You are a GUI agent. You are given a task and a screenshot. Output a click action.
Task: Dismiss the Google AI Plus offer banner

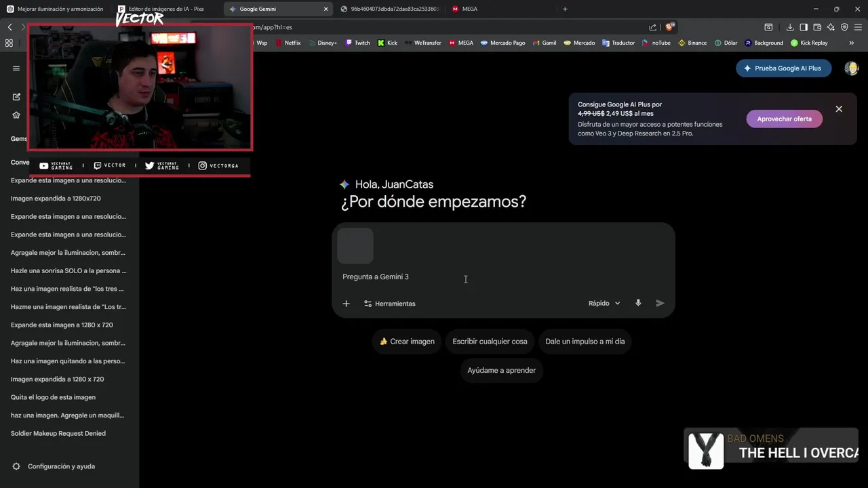tap(839, 109)
